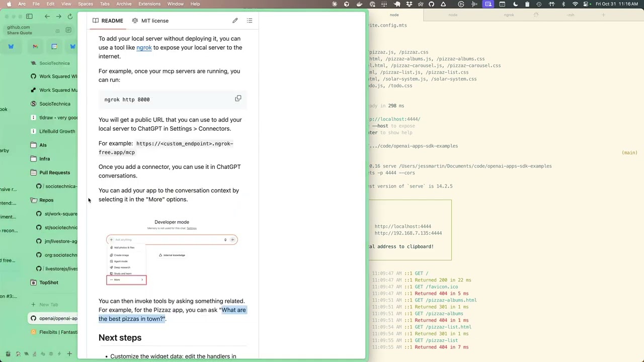Click the http://localhost:4444/ URL in terminal
This screenshot has height=362, width=644.
(394, 119)
